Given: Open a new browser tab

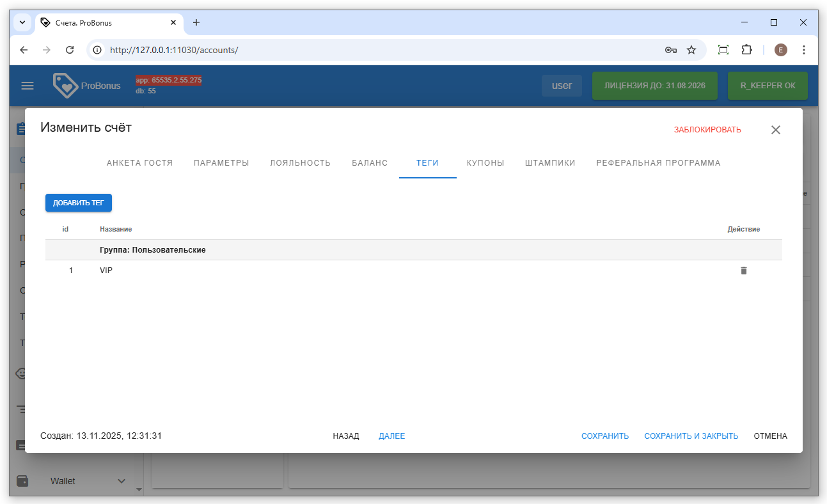Looking at the screenshot, I should [196, 22].
